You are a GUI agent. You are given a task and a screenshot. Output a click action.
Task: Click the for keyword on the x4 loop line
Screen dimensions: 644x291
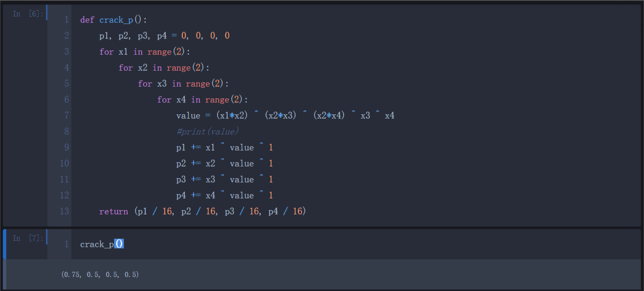tap(164, 100)
